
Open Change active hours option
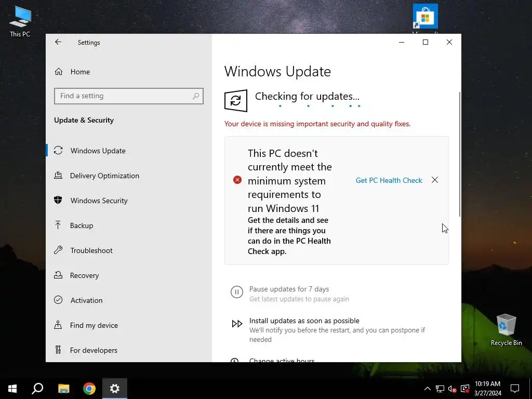(x=282, y=360)
